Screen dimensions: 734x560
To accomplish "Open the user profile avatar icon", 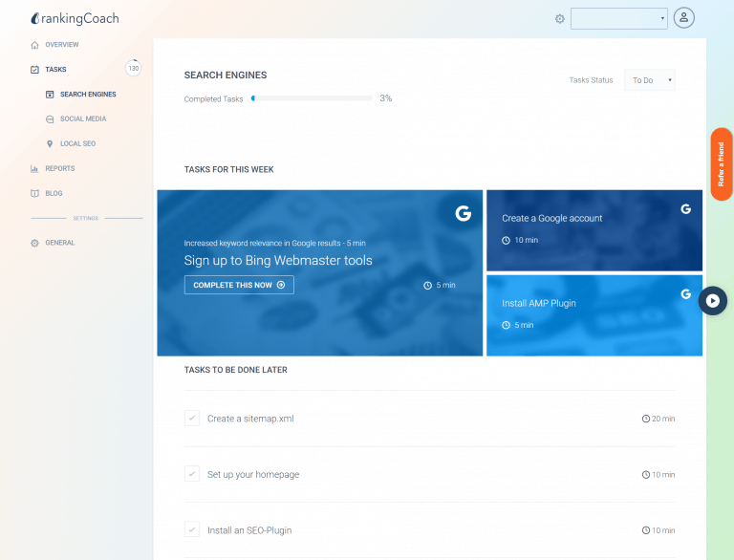I will point(683,18).
